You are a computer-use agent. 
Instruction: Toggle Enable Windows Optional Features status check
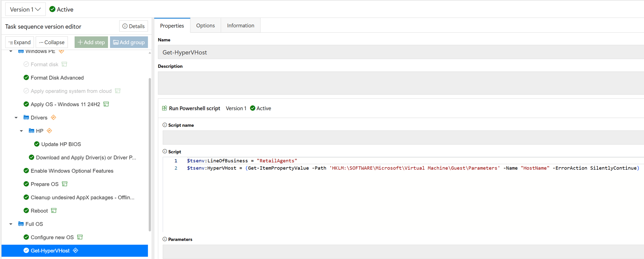pyautogui.click(x=26, y=171)
